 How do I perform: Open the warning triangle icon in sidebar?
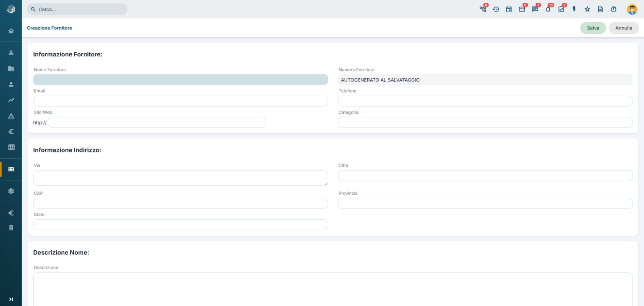[11, 116]
